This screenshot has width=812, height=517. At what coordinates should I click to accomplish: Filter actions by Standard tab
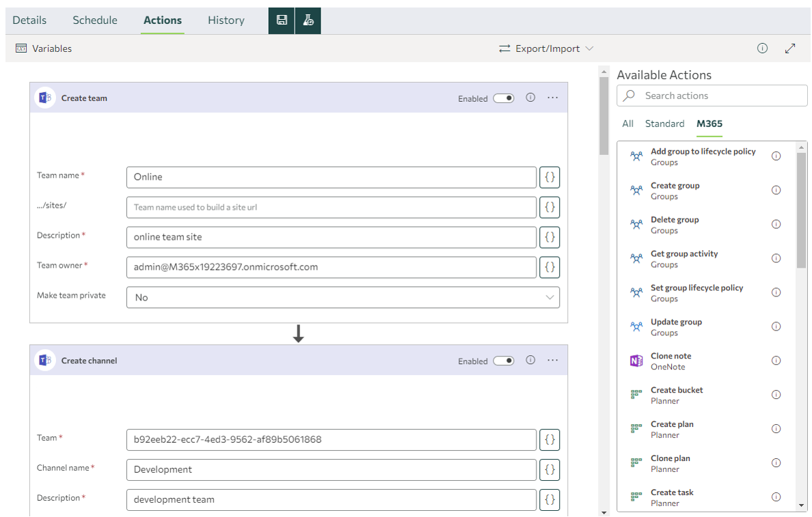point(664,124)
